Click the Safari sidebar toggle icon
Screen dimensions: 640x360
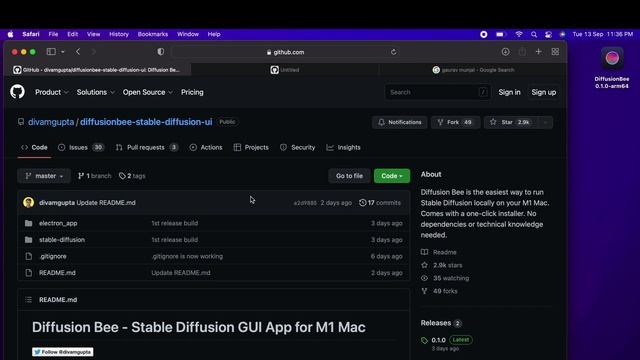click(51, 52)
